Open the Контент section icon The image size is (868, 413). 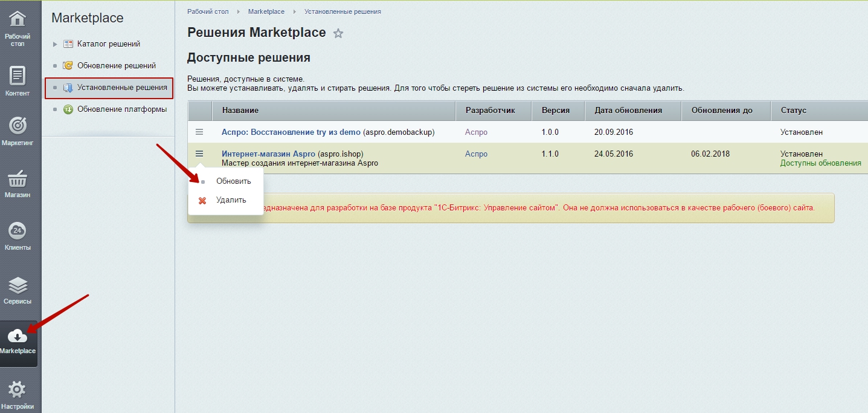(18, 76)
